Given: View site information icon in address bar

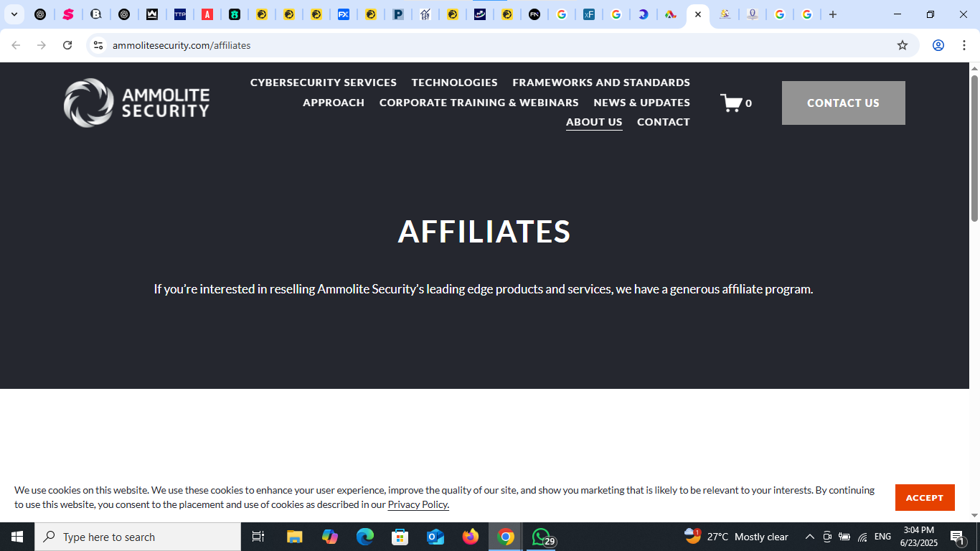Looking at the screenshot, I should (98, 45).
